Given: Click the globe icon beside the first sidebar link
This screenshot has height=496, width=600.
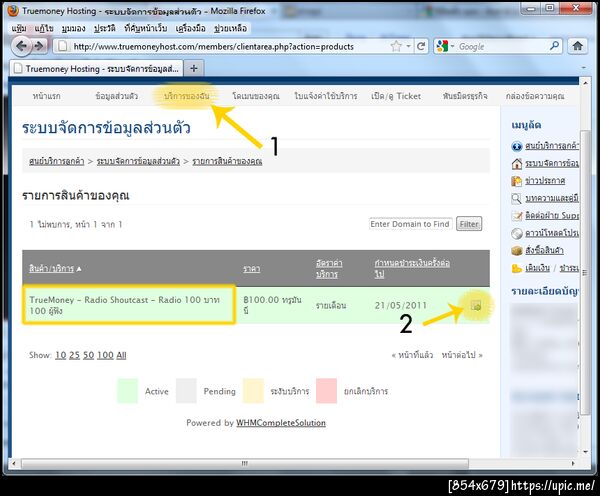Looking at the screenshot, I should [517, 146].
